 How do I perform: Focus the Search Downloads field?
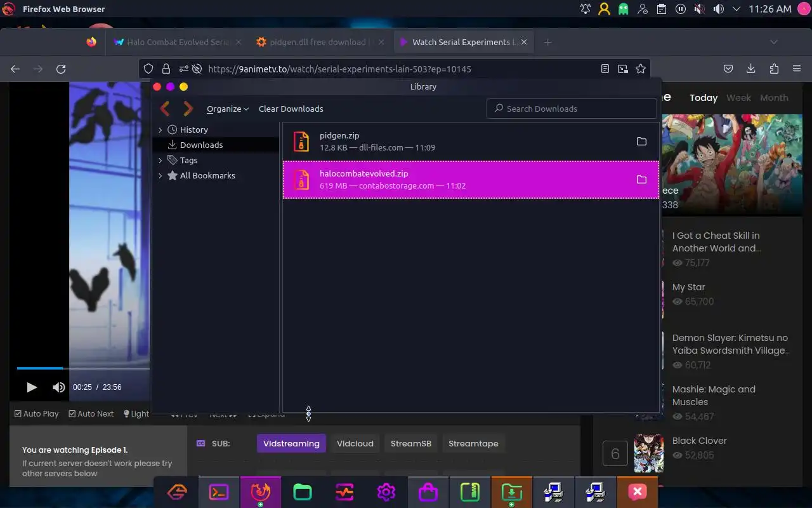point(572,109)
